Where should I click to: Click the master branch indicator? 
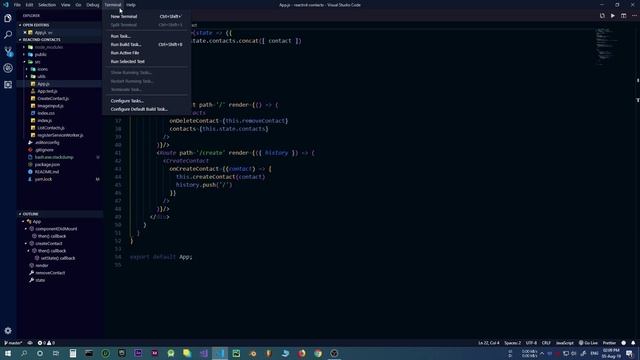point(13,343)
